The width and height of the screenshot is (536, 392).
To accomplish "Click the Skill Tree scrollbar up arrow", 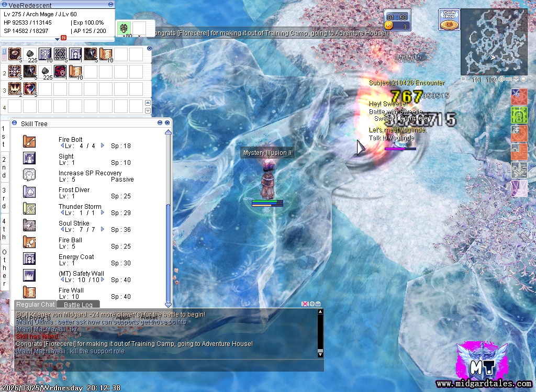I will (x=168, y=132).
